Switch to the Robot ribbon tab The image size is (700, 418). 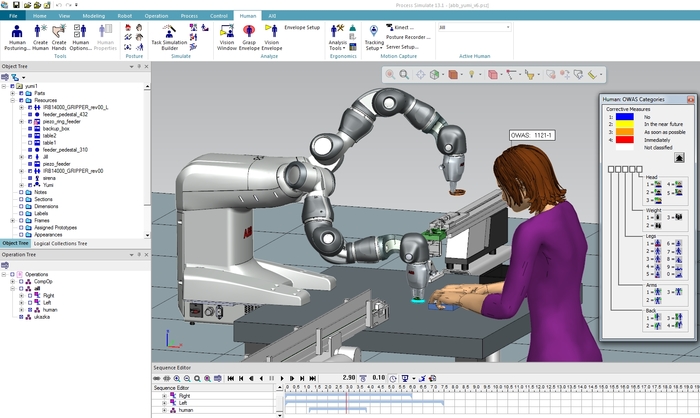[x=125, y=16]
